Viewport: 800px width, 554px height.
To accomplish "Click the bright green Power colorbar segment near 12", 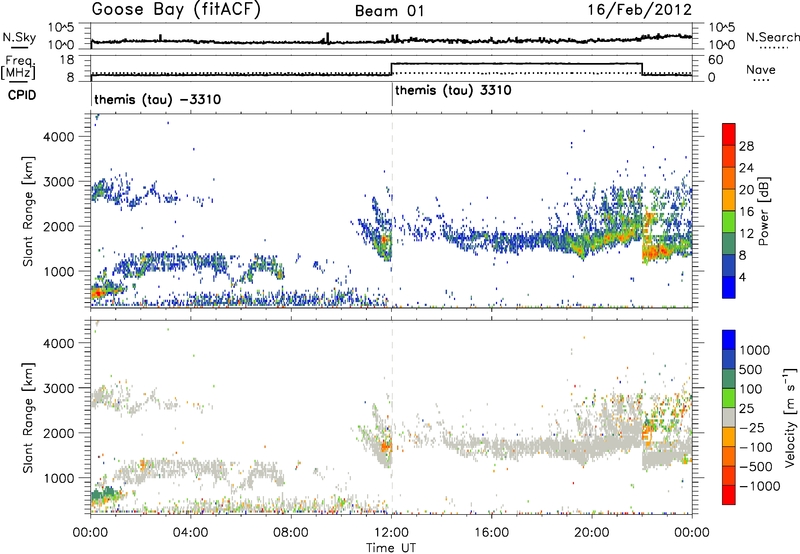I will (x=729, y=222).
